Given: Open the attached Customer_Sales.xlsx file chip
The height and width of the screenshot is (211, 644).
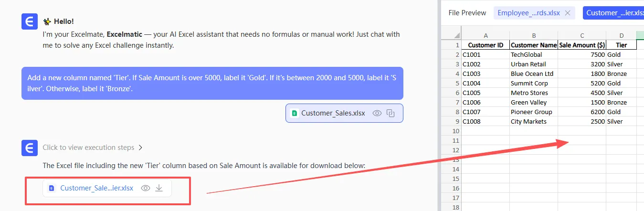Looking at the screenshot, I should pyautogui.click(x=333, y=113).
